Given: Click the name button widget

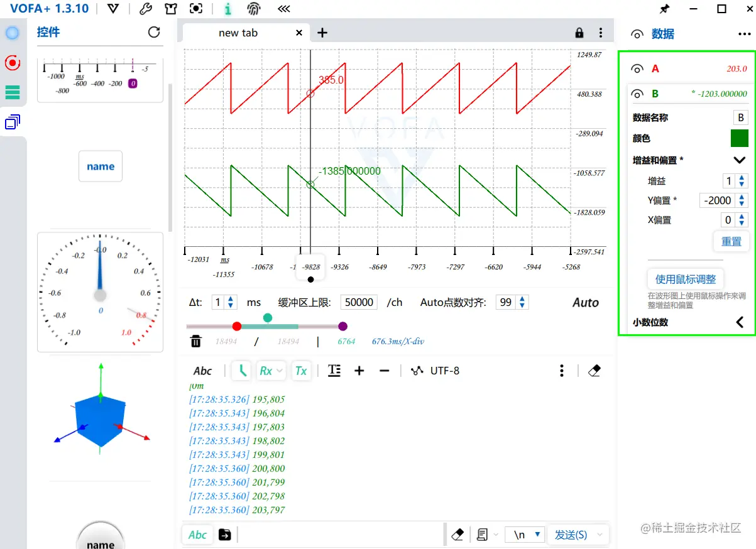Looking at the screenshot, I should [x=101, y=166].
